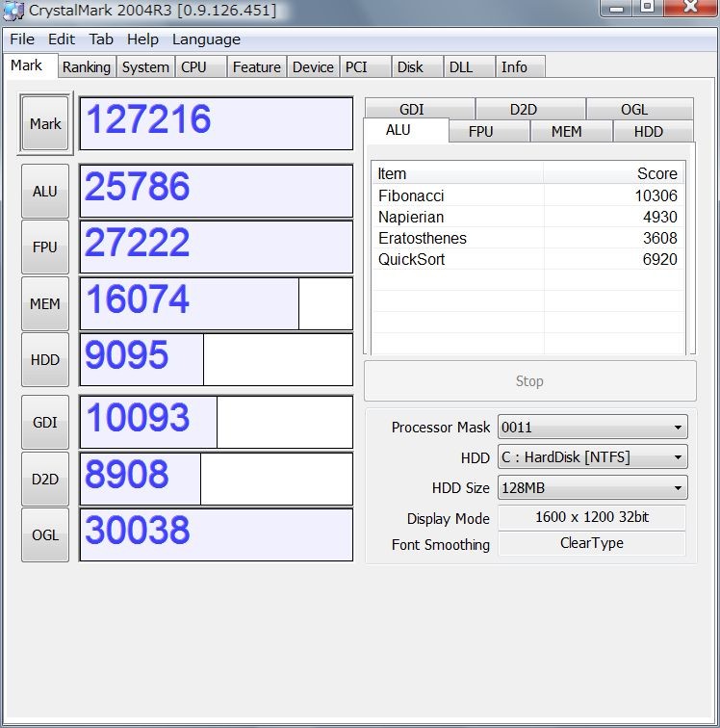720x728 pixels.
Task: Select the Fibonacci row
Action: click(x=527, y=195)
